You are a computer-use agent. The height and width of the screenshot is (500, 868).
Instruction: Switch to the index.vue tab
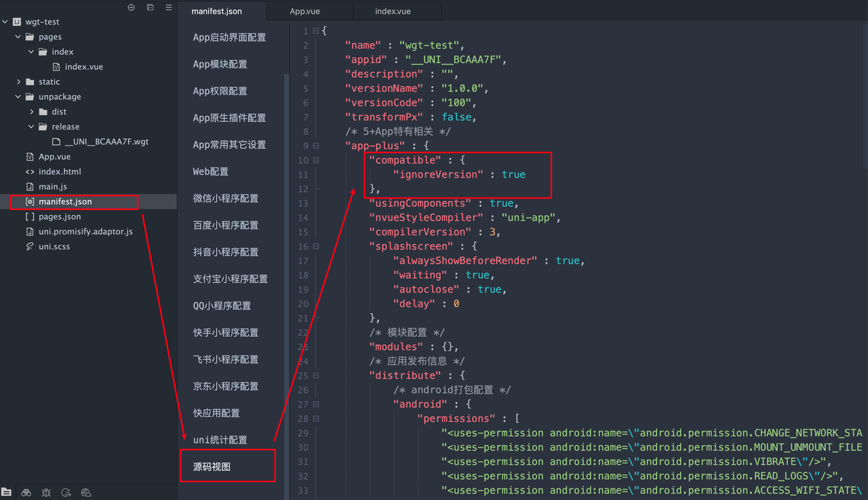(393, 12)
